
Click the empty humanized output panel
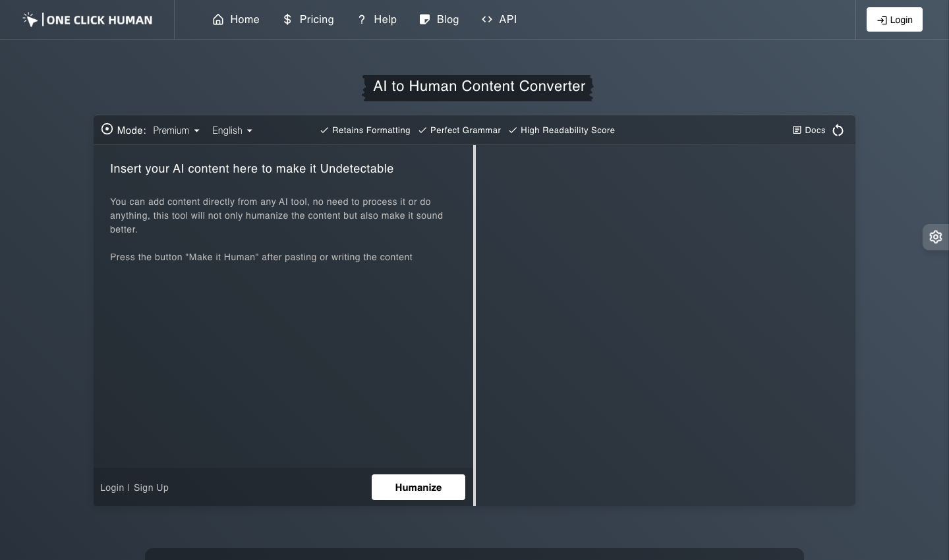[x=666, y=325]
